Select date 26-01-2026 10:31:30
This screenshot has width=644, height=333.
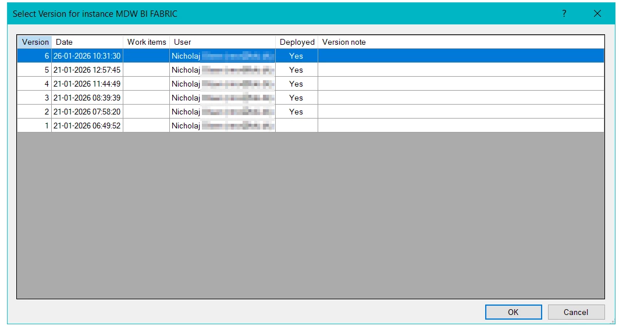tap(87, 56)
